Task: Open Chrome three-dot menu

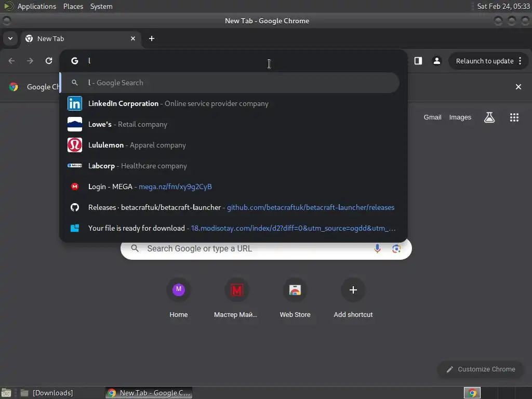Action: [x=520, y=61]
